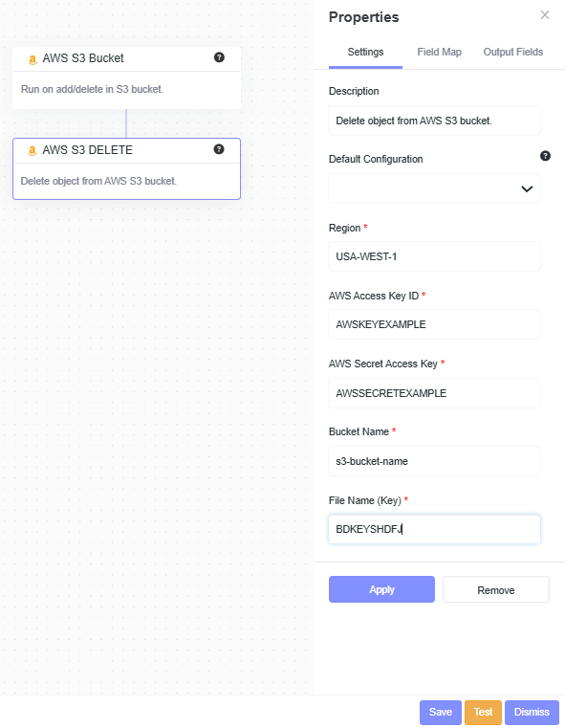This screenshot has height=728, width=565.
Task: Expand the Default Configuration dropdown
Action: click(434, 188)
